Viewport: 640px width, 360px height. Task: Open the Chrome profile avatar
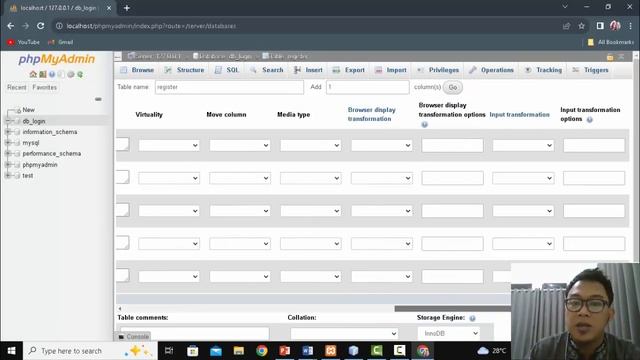coord(615,26)
